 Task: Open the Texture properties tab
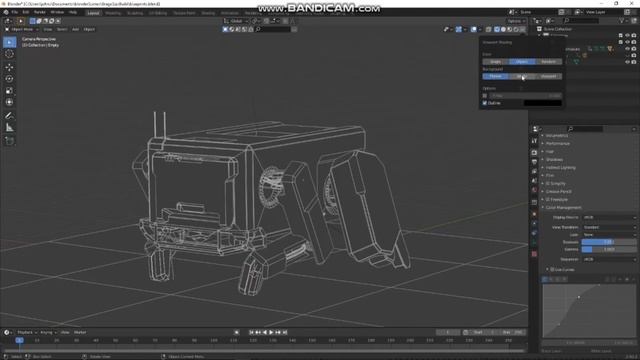pyautogui.click(x=534, y=254)
